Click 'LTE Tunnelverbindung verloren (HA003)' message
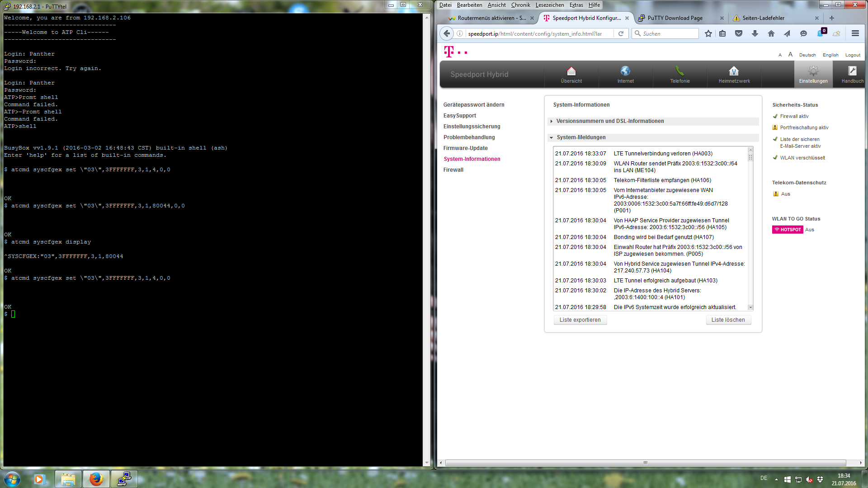The height and width of the screenshot is (488, 868). click(x=663, y=154)
